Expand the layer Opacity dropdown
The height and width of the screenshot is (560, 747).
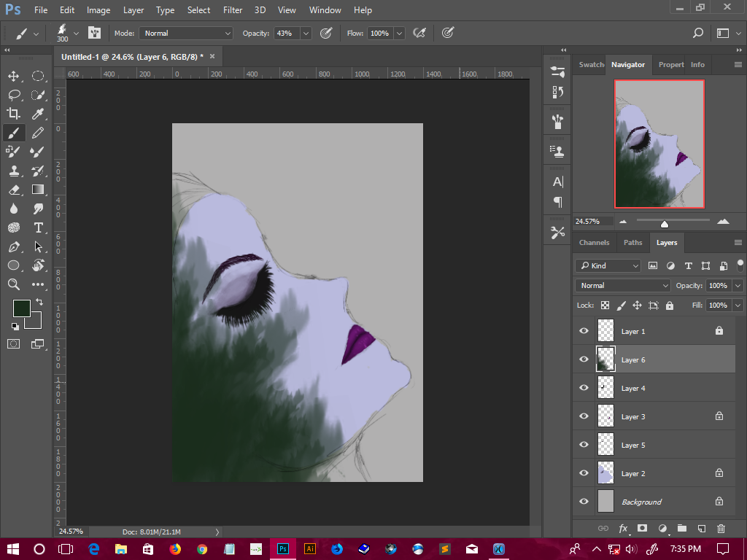(x=738, y=285)
